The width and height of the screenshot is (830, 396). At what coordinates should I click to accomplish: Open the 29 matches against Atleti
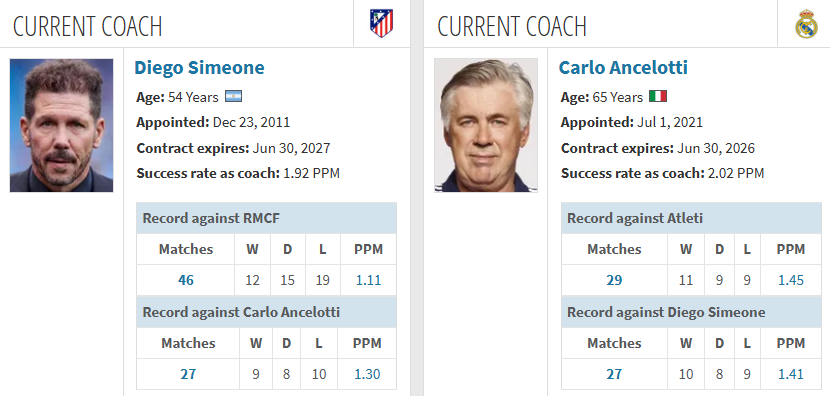click(x=614, y=280)
